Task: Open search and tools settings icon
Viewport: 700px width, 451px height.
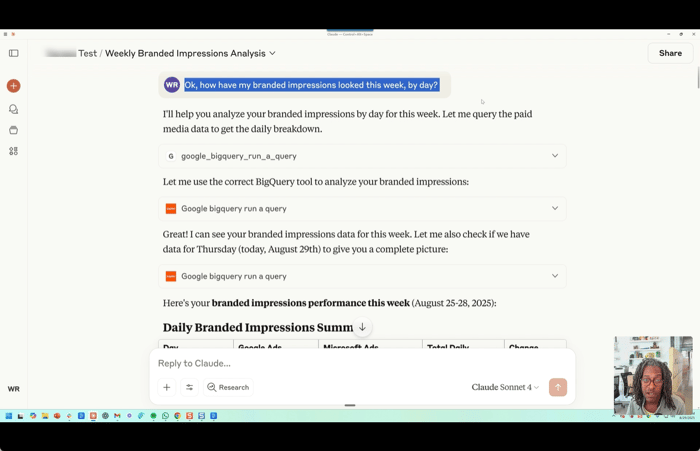Action: [x=189, y=387]
